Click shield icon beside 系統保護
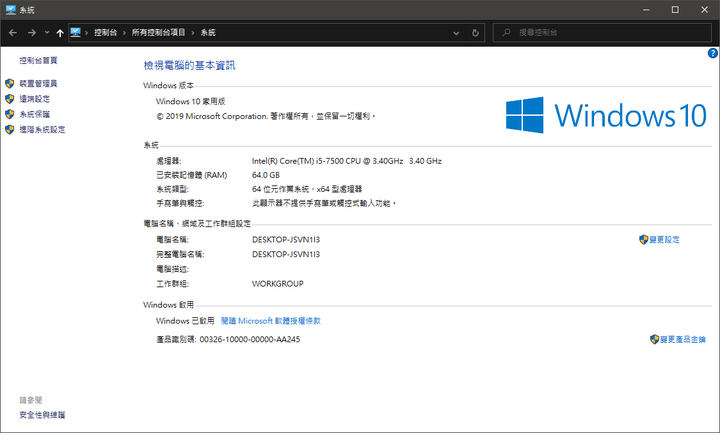 (10, 114)
